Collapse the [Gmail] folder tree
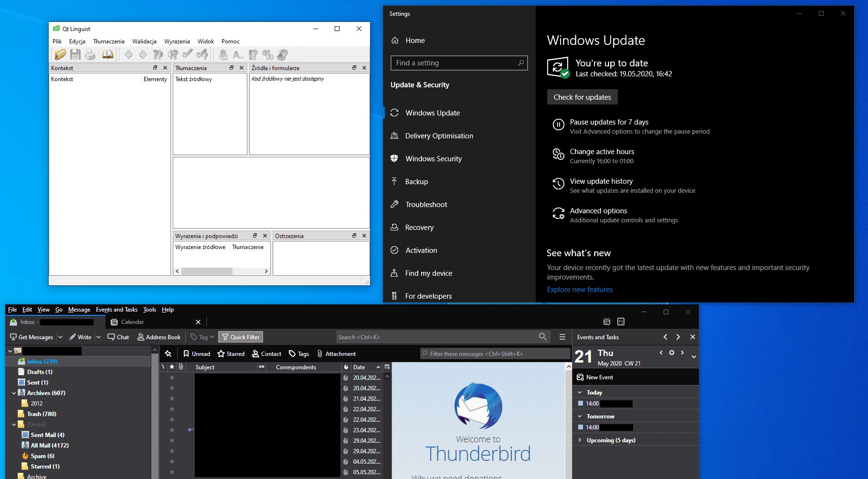 (13, 425)
